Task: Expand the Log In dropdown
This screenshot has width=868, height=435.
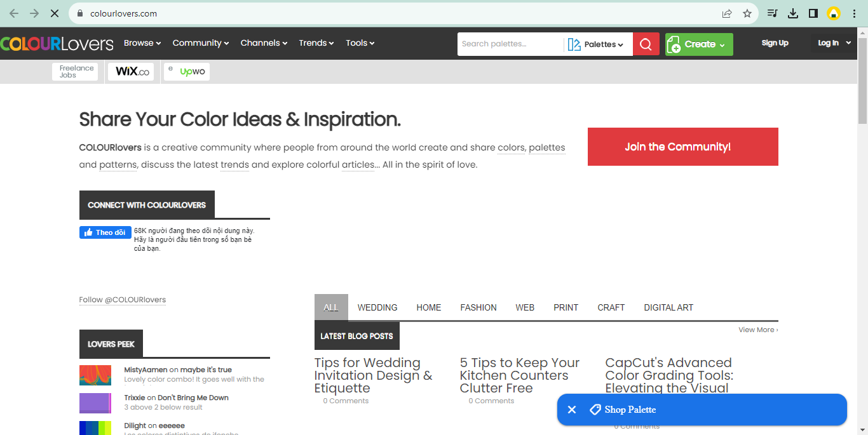Action: (x=834, y=43)
